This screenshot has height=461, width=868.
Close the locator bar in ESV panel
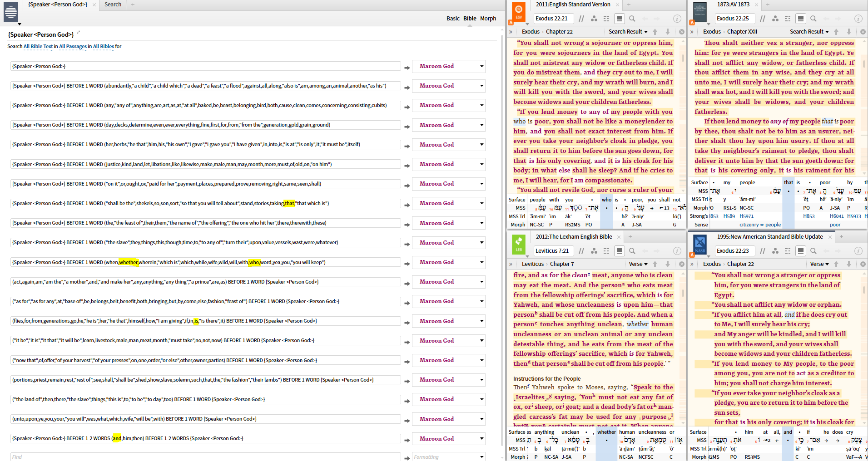(682, 32)
